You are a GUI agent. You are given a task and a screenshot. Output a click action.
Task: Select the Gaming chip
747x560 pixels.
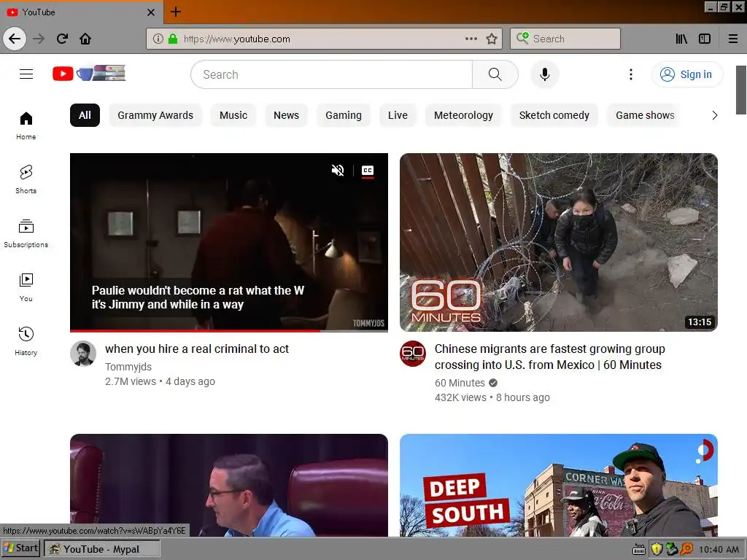click(x=344, y=115)
